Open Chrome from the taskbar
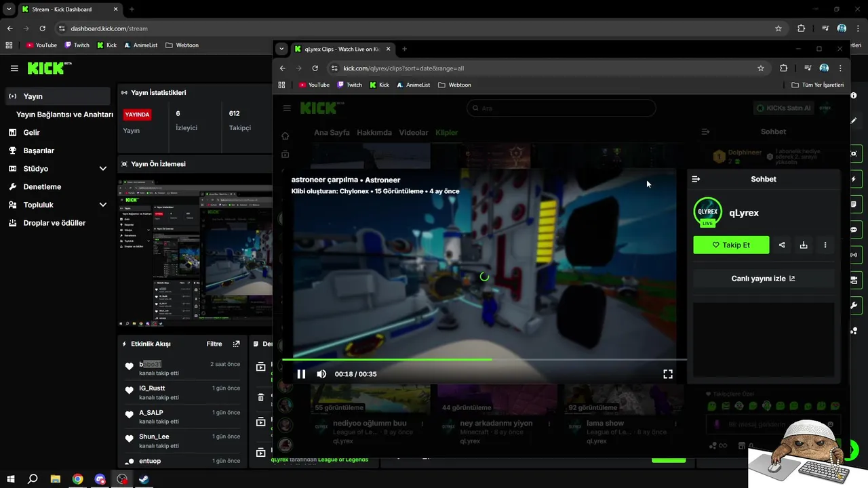The image size is (868, 488). point(78,479)
